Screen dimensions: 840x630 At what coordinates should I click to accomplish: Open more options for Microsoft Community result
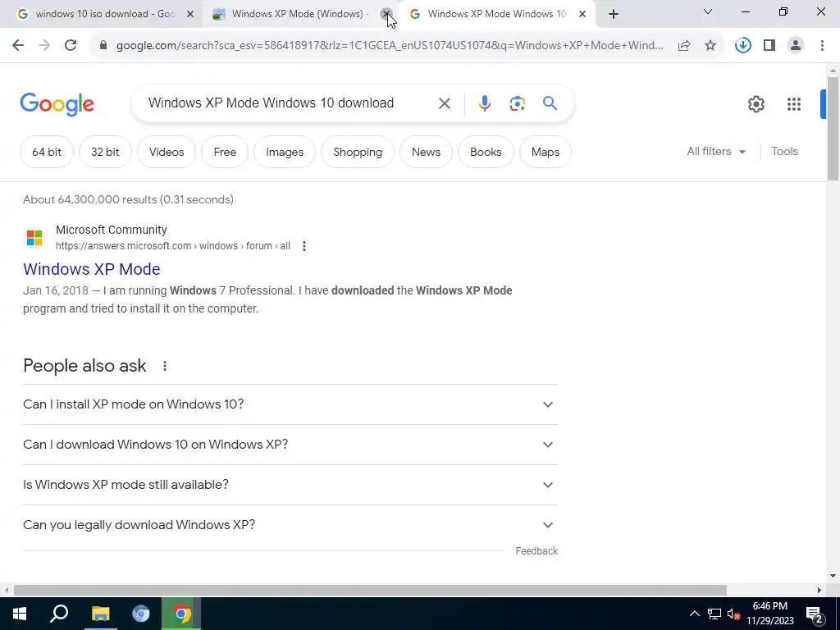pos(304,246)
